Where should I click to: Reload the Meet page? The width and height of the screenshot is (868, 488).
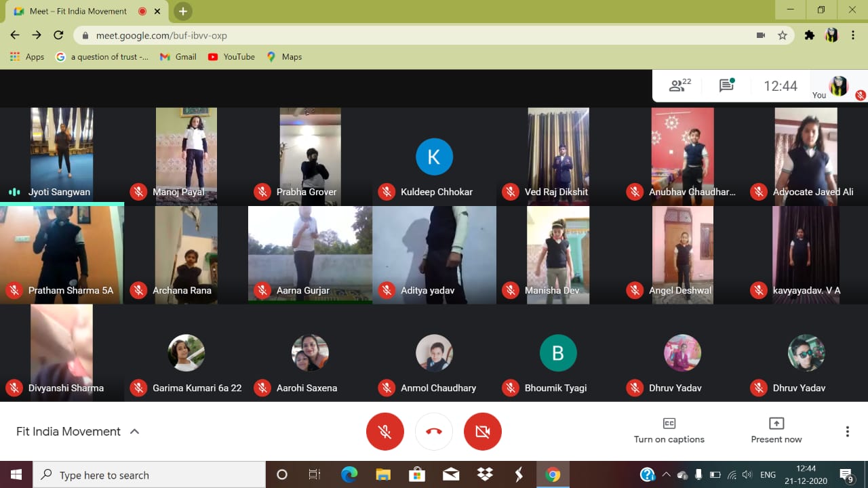point(58,35)
